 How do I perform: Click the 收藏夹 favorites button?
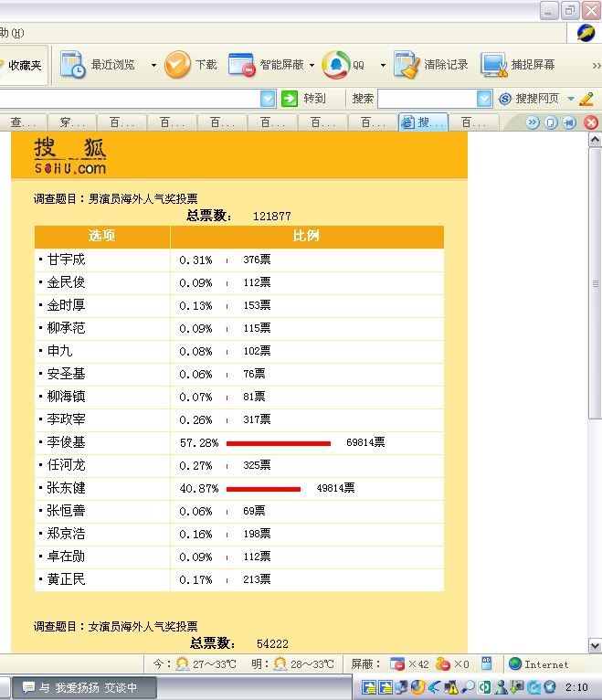point(22,65)
